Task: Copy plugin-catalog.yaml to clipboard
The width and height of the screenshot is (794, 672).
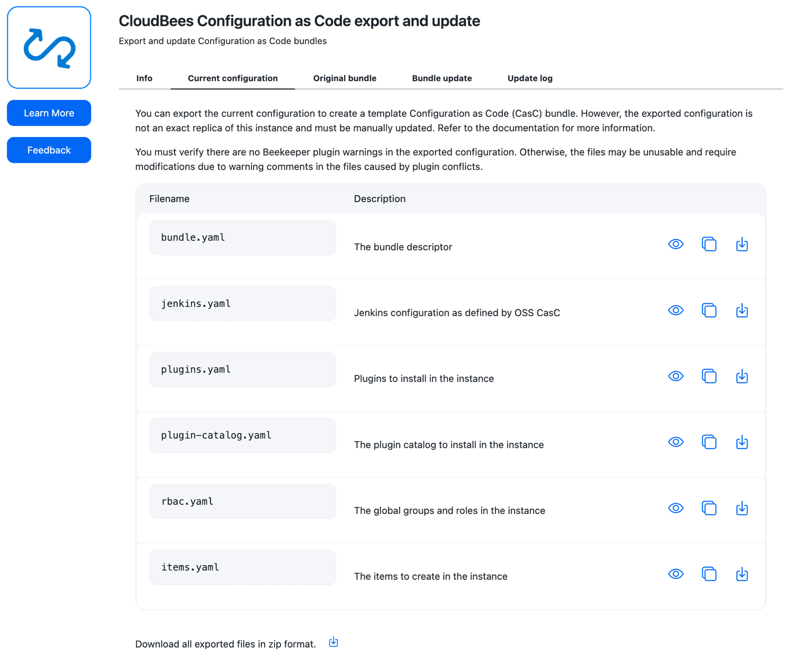Action: (709, 442)
